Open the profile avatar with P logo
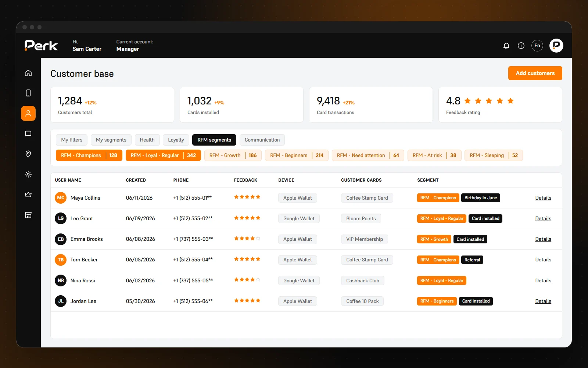This screenshot has height=368, width=588. (556, 46)
